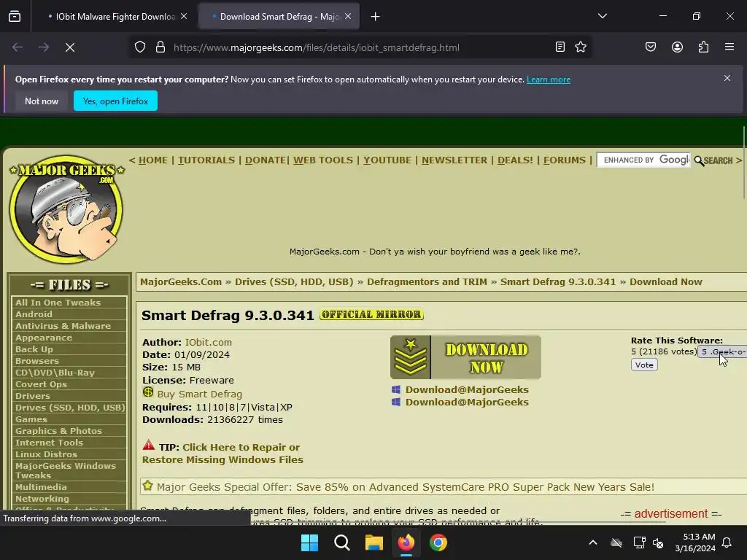Click Defragmentors and TRIM breadcrumb
This screenshot has width=747, height=560.
point(427,281)
